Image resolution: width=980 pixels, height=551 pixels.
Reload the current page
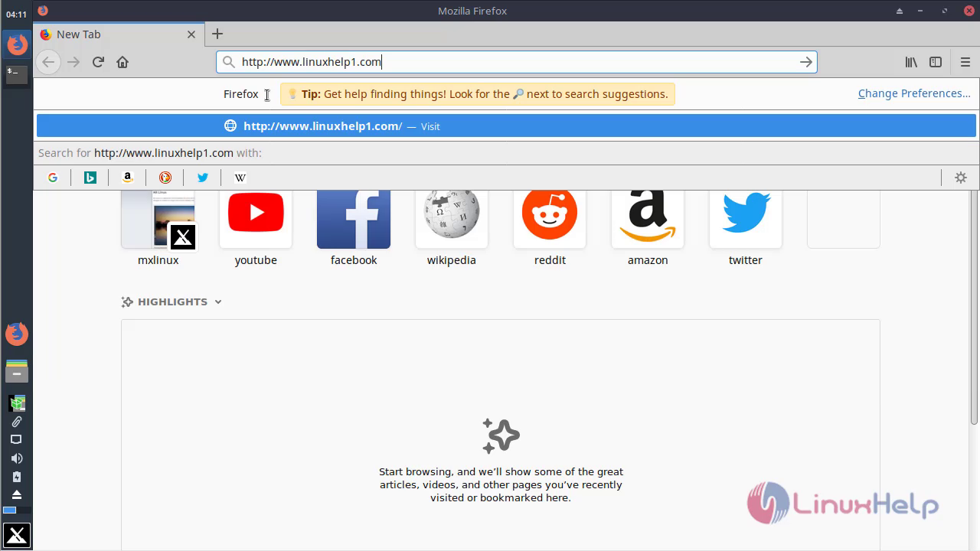(98, 62)
